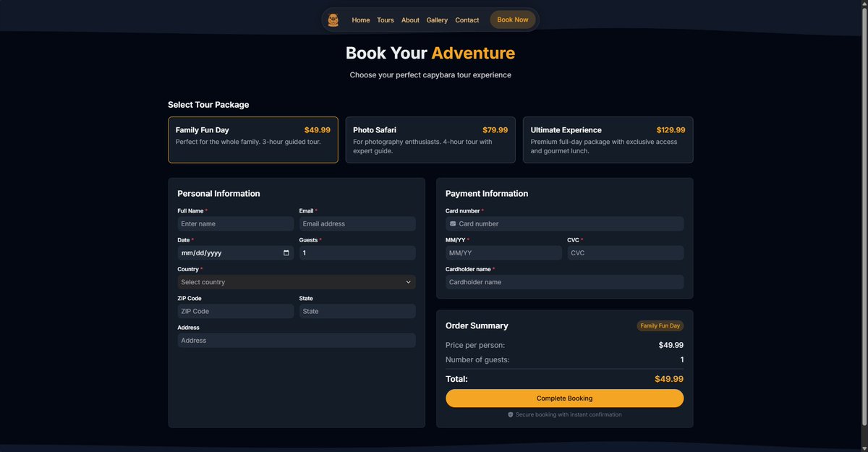Image resolution: width=868 pixels, height=452 pixels.
Task: Click the $129.99 Ultimate Experience price
Action: [671, 130]
